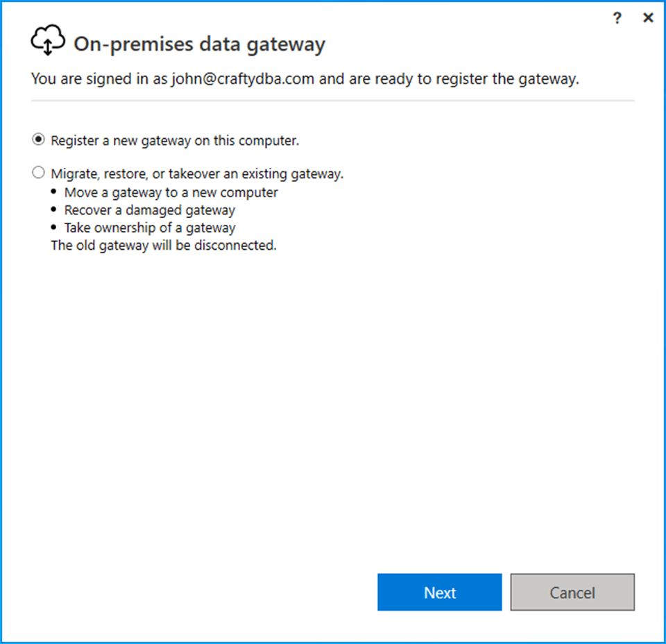The width and height of the screenshot is (666, 644).
Task: Click the 'Move a gateway to a new computer' text
Action: (171, 192)
